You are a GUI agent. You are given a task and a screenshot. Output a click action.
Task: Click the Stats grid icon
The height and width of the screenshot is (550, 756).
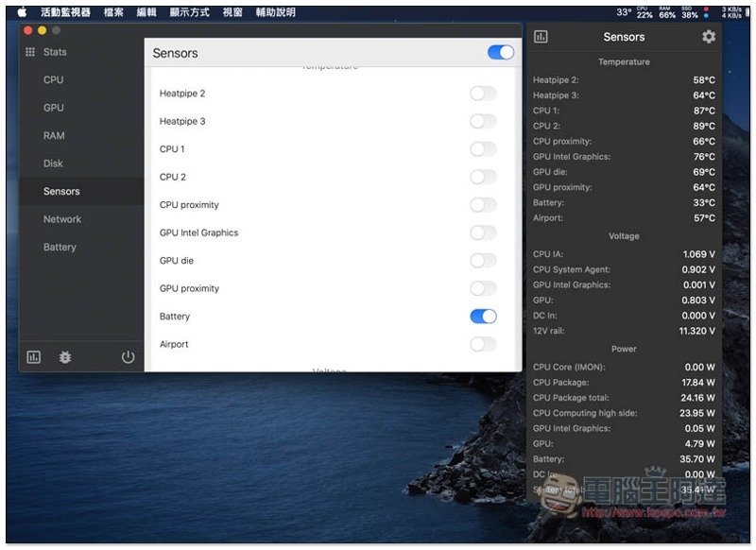coord(30,52)
